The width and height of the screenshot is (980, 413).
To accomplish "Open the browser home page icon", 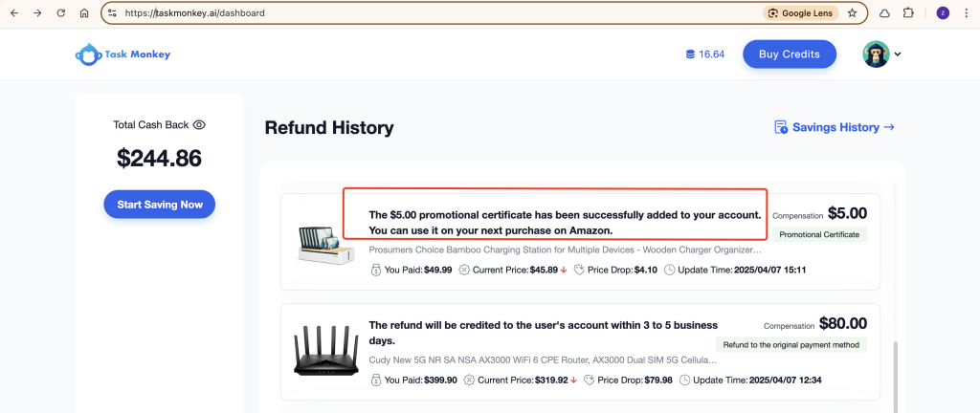I will (x=84, y=13).
